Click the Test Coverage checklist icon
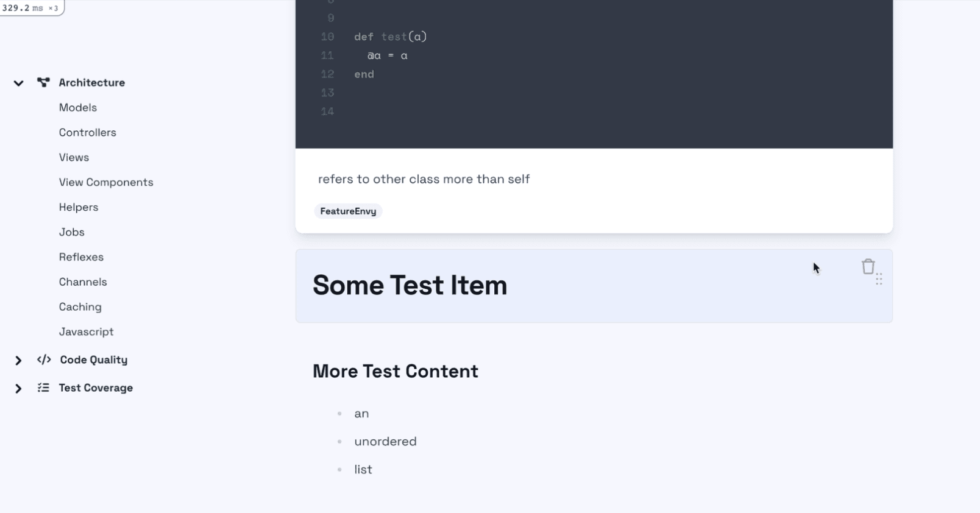Image resolution: width=980 pixels, height=513 pixels. pos(43,387)
